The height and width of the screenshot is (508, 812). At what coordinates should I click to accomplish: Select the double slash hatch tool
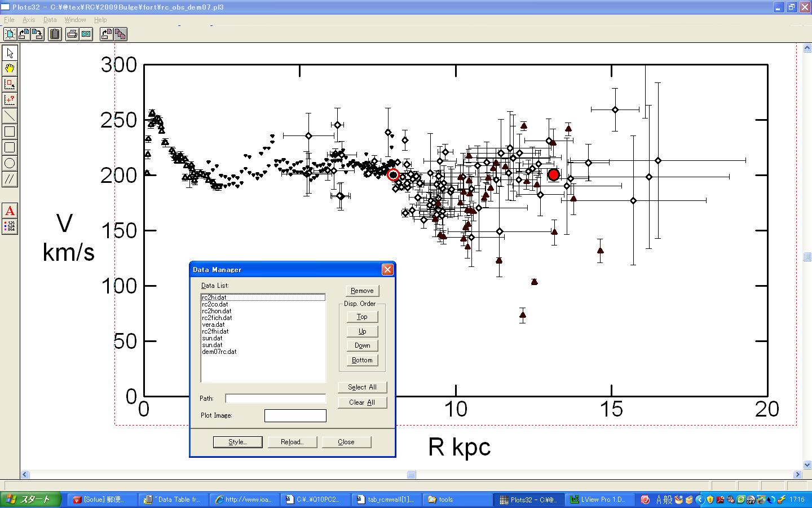(10, 179)
